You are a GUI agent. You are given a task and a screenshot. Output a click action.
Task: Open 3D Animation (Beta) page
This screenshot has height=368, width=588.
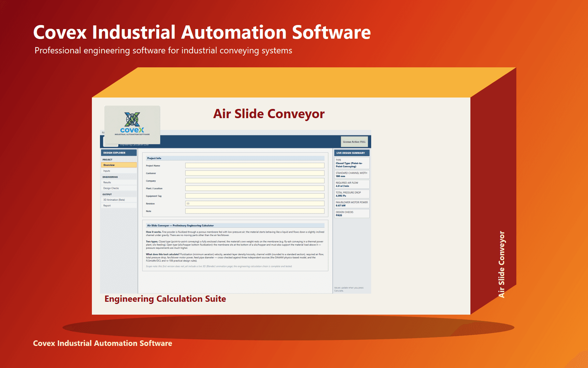[x=119, y=200]
